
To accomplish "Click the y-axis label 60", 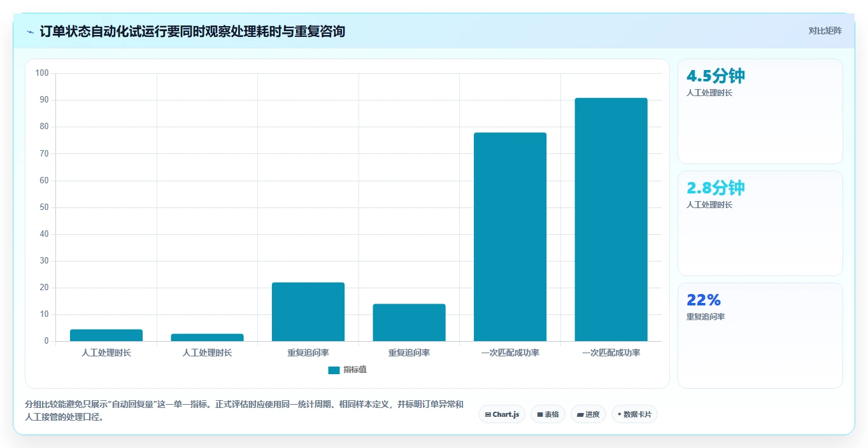I will pos(44,181).
